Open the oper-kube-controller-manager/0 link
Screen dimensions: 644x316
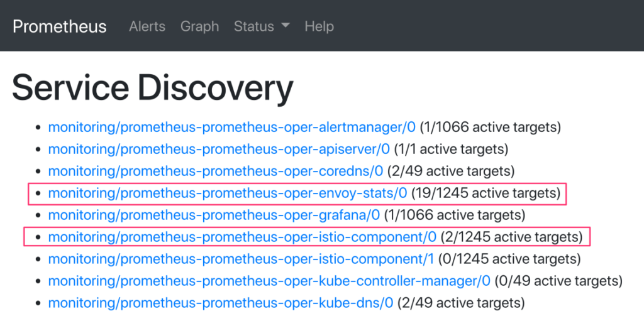coord(269,280)
